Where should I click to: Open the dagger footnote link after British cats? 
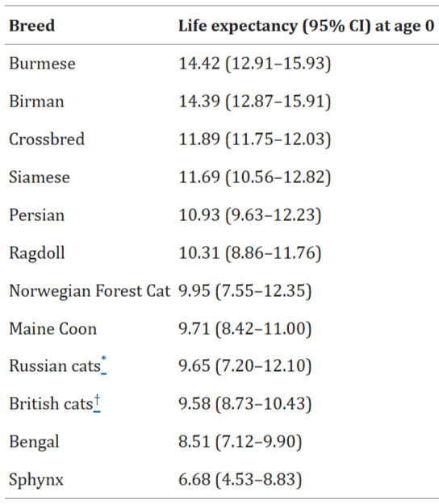(x=97, y=403)
